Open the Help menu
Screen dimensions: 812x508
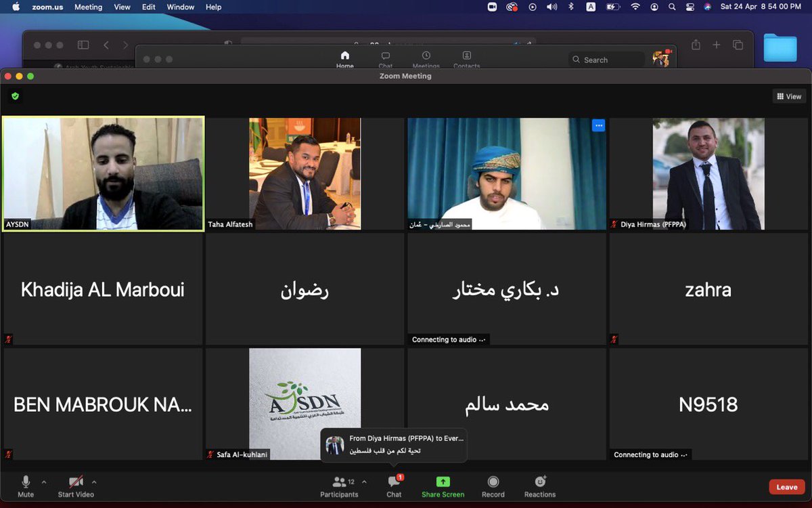pos(213,7)
